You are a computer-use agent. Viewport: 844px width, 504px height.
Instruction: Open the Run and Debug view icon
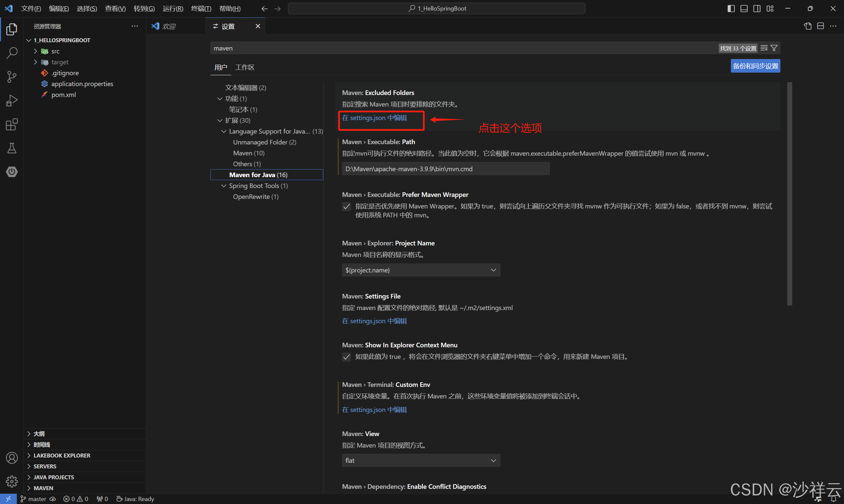pos(12,101)
